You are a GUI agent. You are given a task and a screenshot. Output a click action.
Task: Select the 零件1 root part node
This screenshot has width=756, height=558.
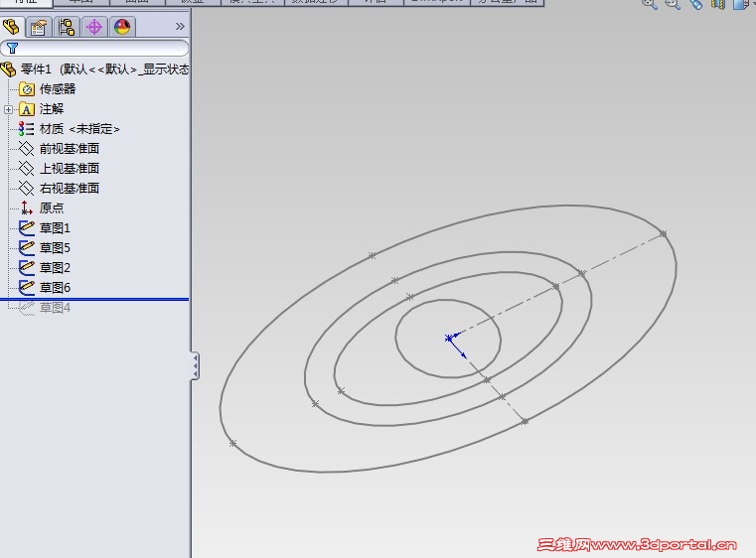pyautogui.click(x=94, y=70)
